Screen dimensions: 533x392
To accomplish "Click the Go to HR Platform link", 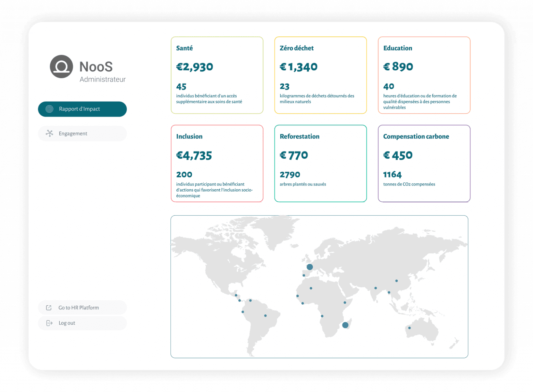I will (78, 307).
